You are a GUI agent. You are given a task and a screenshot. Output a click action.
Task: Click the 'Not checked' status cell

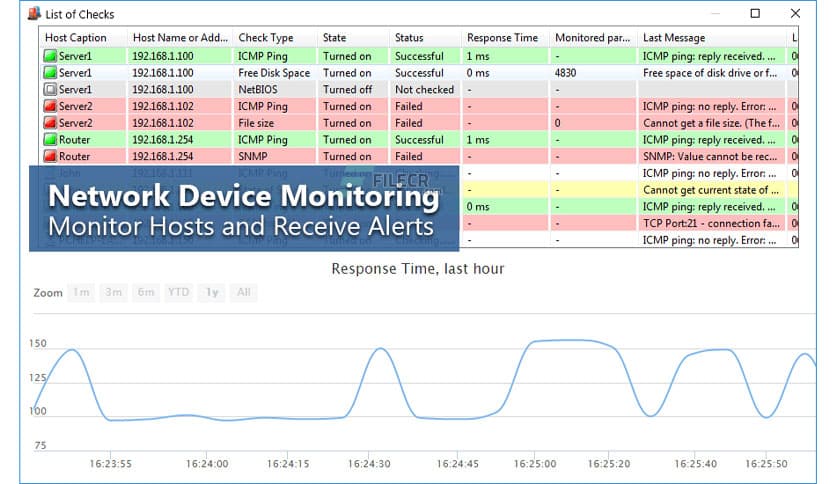[425, 90]
